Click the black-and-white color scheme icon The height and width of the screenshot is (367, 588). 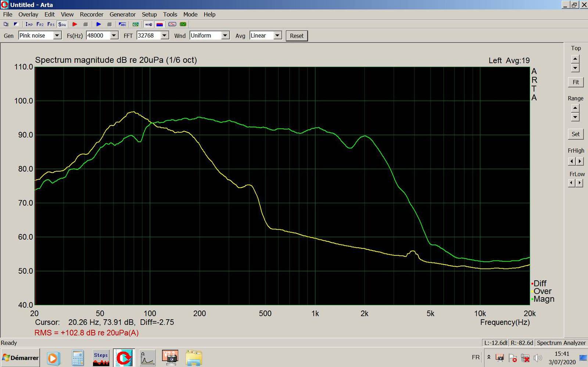point(15,24)
